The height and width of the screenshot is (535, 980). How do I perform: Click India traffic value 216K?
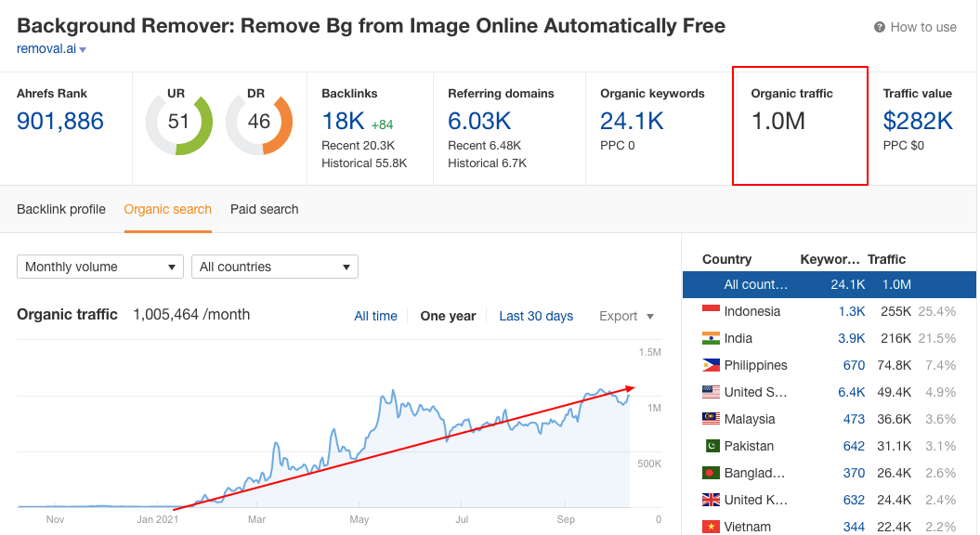[x=895, y=338]
